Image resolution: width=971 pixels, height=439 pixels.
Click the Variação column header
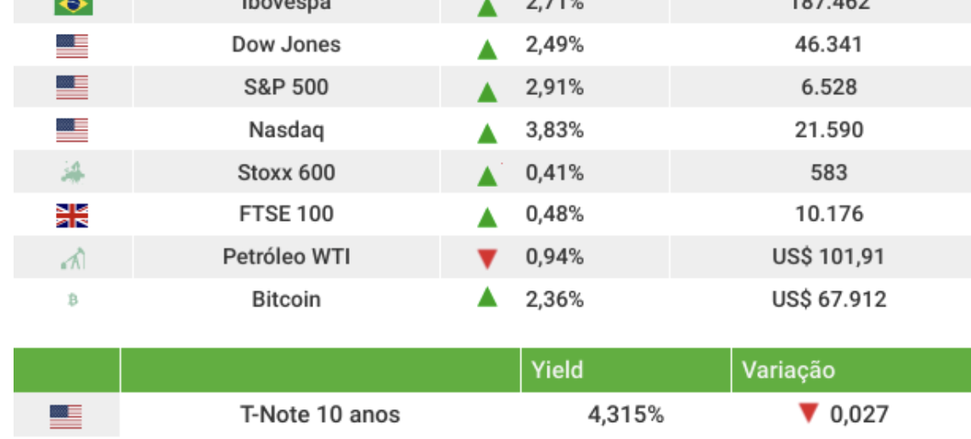tap(788, 371)
